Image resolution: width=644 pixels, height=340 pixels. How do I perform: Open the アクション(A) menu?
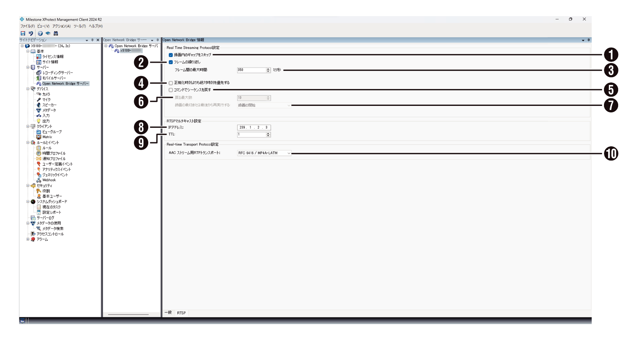pyautogui.click(x=61, y=26)
